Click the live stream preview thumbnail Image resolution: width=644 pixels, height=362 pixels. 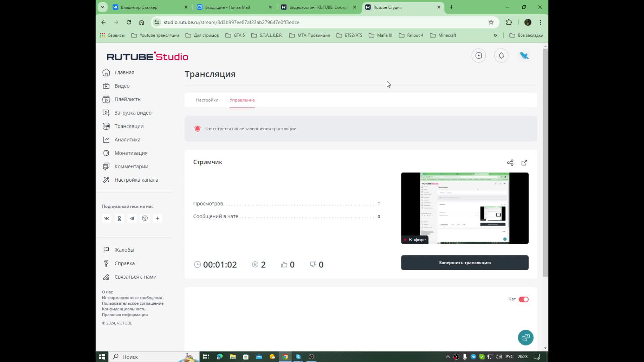[x=465, y=208]
